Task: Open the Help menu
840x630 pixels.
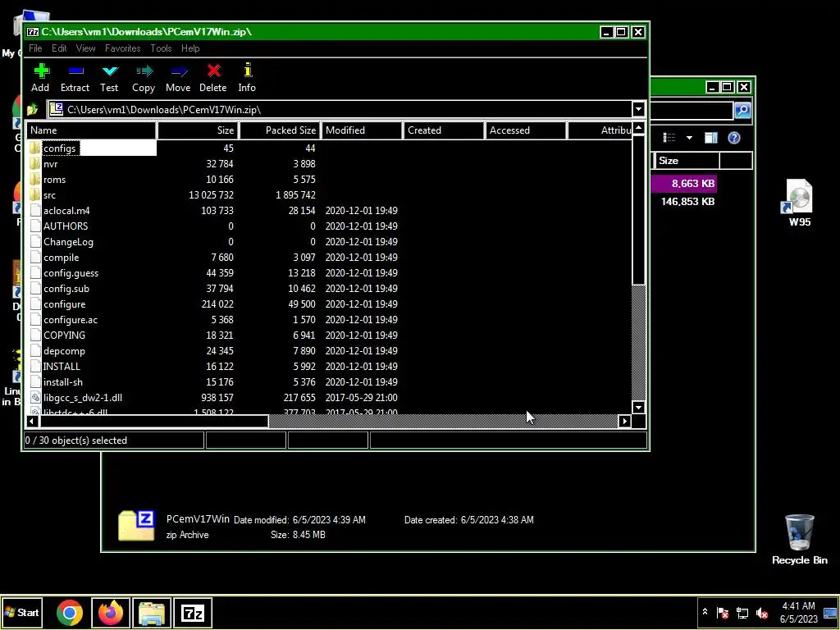Action: (x=190, y=48)
